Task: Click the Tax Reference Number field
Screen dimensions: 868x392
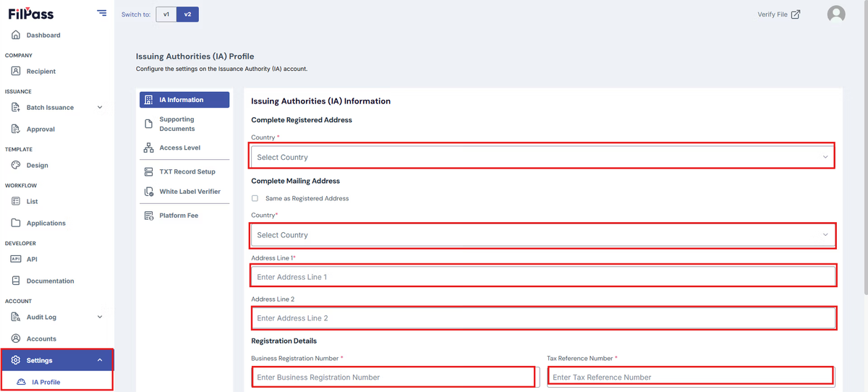Action: click(x=690, y=377)
